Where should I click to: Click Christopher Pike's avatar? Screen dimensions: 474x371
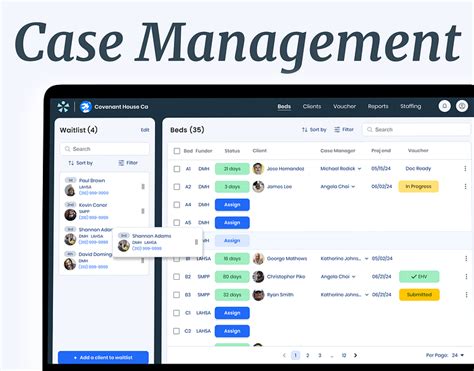point(258,277)
